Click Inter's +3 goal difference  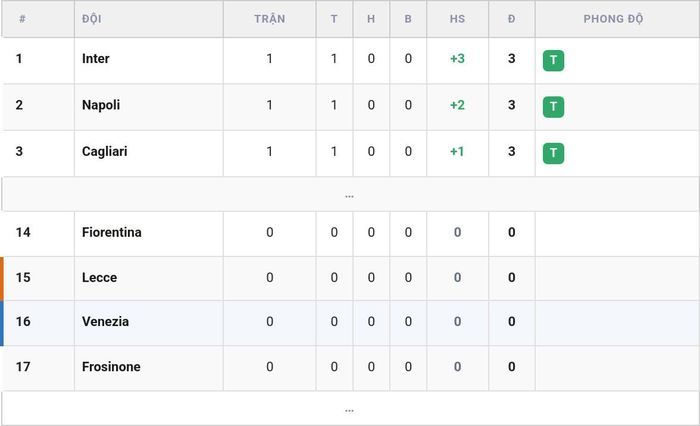coord(457,58)
